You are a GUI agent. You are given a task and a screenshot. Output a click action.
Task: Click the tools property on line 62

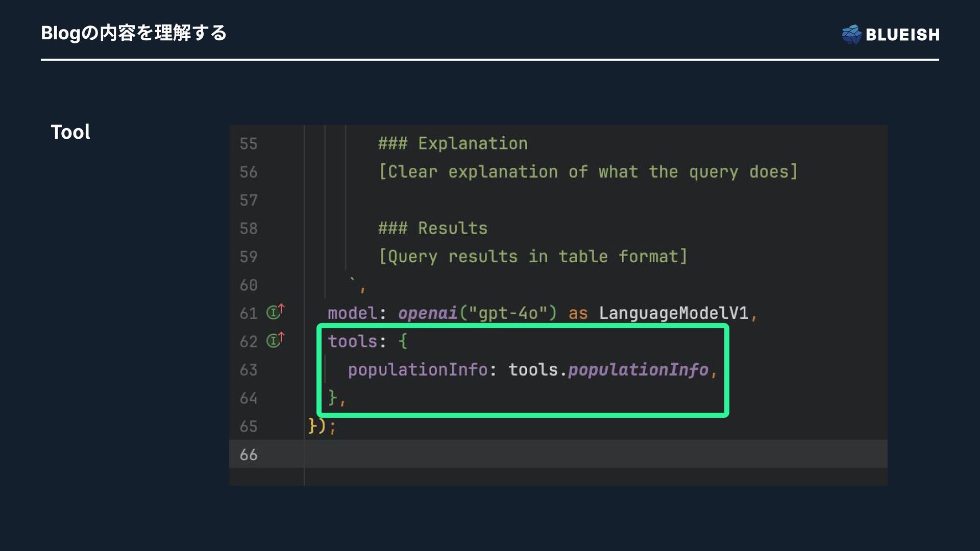click(x=352, y=341)
